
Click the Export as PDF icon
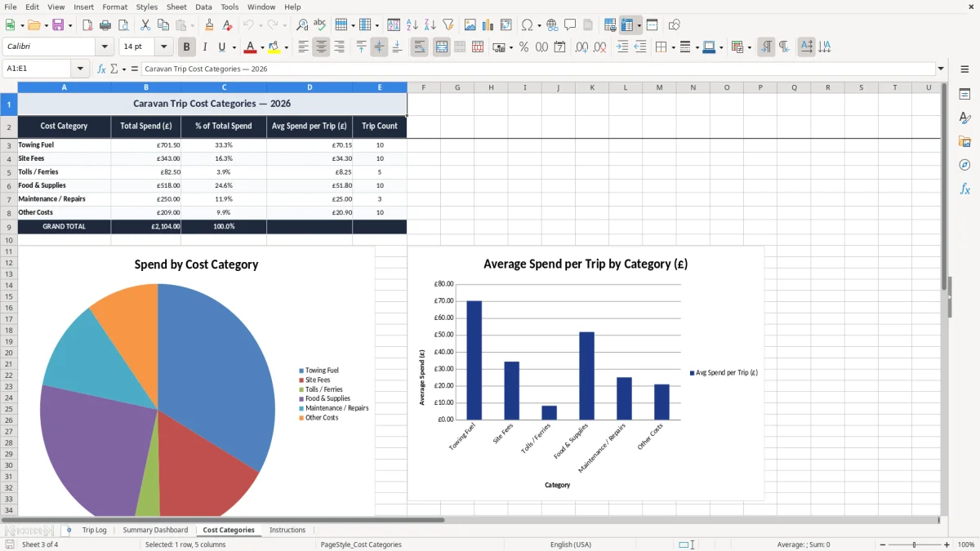tap(87, 25)
